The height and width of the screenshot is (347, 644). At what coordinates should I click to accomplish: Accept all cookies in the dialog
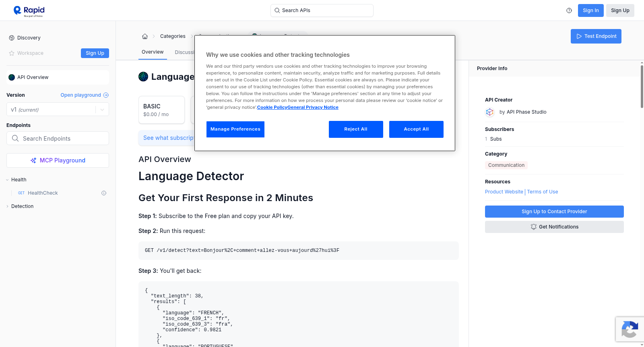(416, 129)
